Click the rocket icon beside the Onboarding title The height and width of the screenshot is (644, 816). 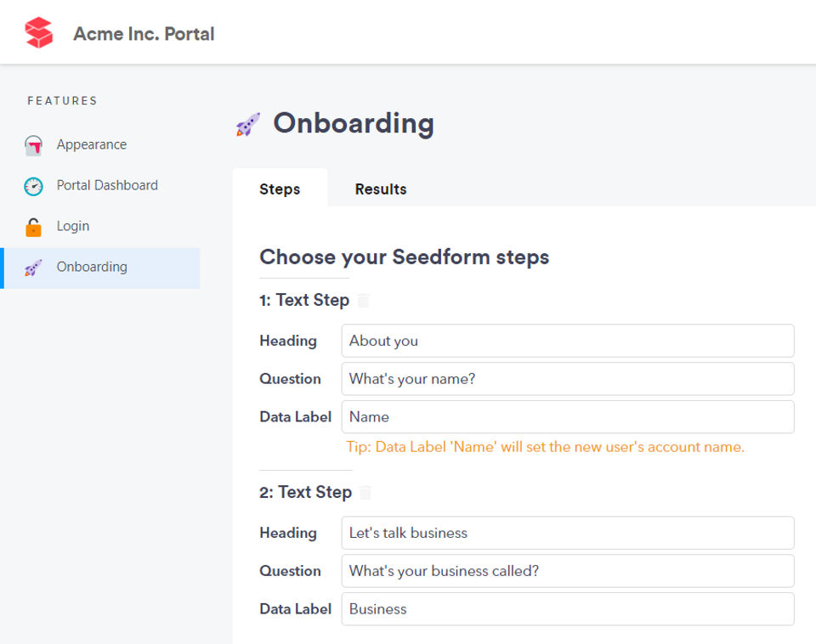(248, 124)
